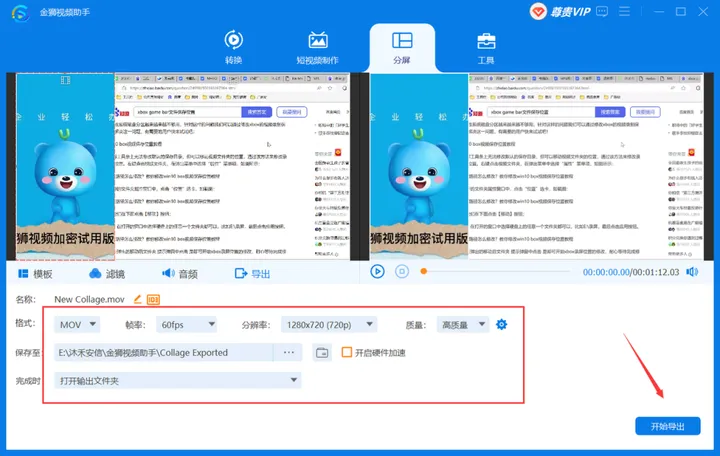Switch to the 滤镜 filter panel
This screenshot has width=720, height=456.
pyautogui.click(x=107, y=274)
